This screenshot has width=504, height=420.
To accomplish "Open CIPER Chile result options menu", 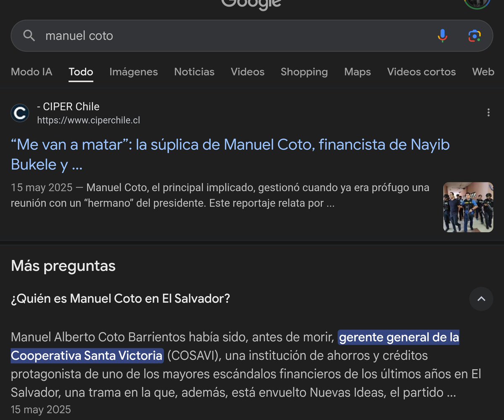I will [488, 112].
